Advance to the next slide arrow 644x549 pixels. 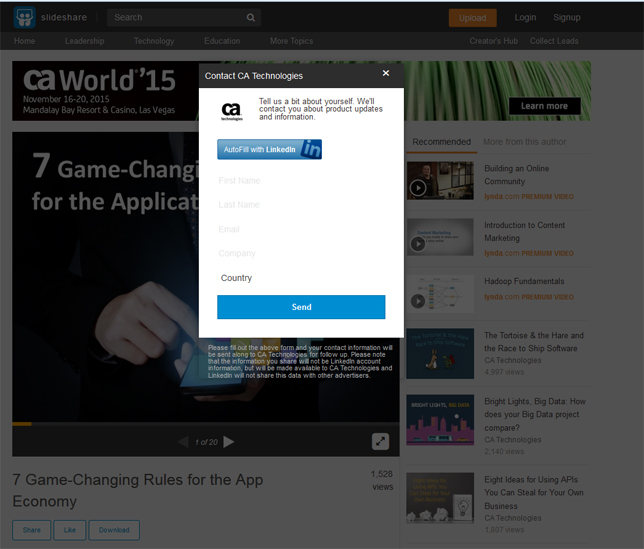(229, 442)
